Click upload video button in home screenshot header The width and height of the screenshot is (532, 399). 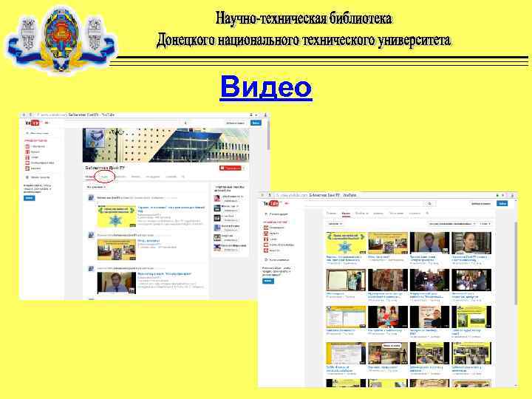click(235, 123)
